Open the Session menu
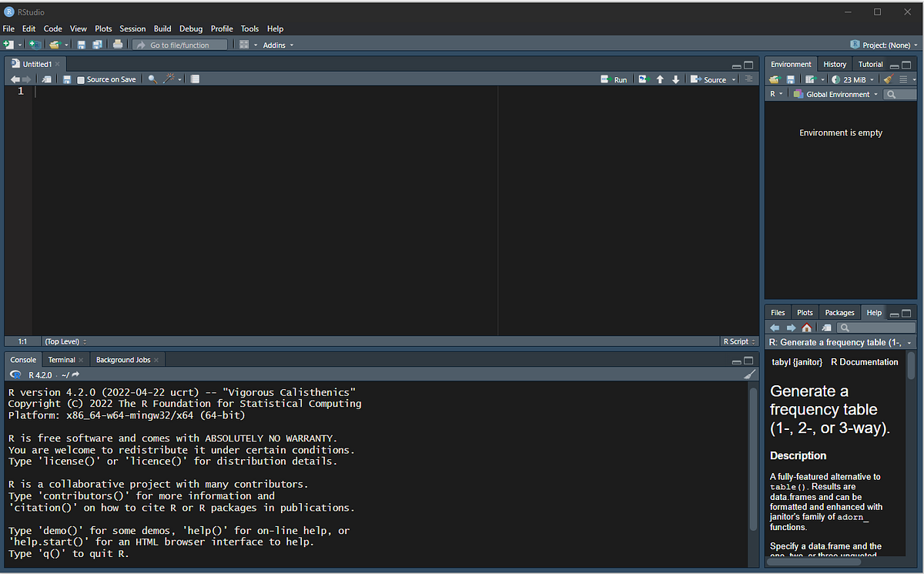 (x=132, y=29)
